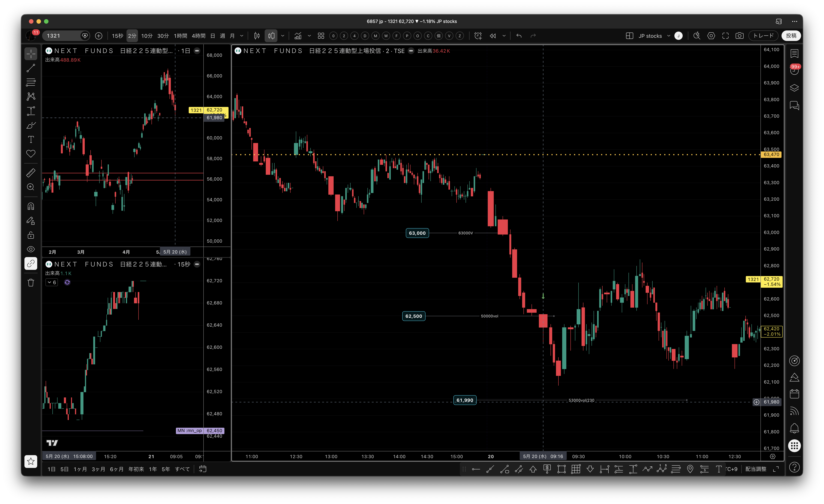Open the favorites star toolbar button

point(31,462)
